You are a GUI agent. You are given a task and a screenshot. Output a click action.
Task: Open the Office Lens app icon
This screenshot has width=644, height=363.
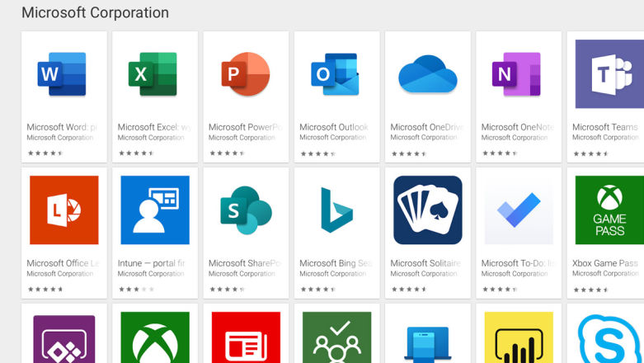(64, 210)
